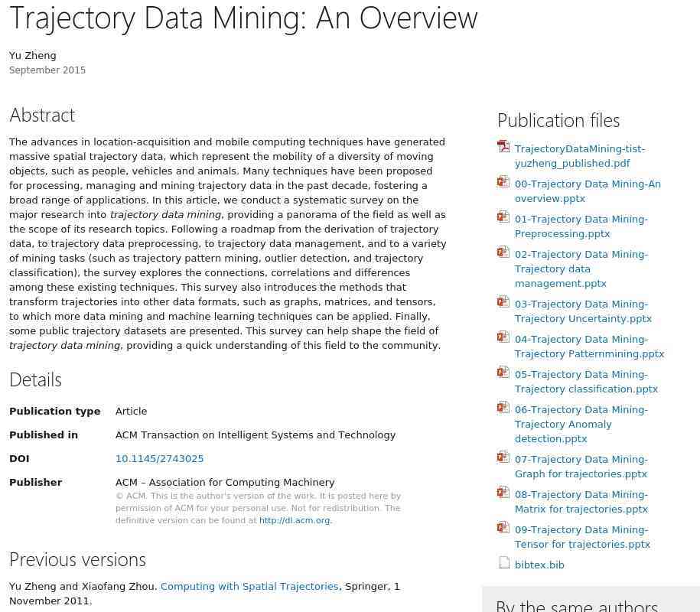
Task: Click the Publication files heading
Action: pos(558,121)
